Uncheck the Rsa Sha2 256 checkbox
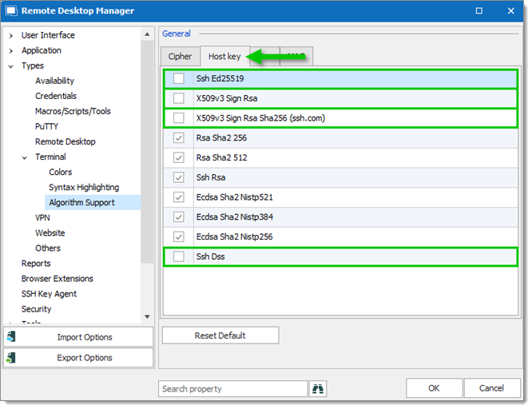This screenshot has width=532, height=409. (178, 138)
